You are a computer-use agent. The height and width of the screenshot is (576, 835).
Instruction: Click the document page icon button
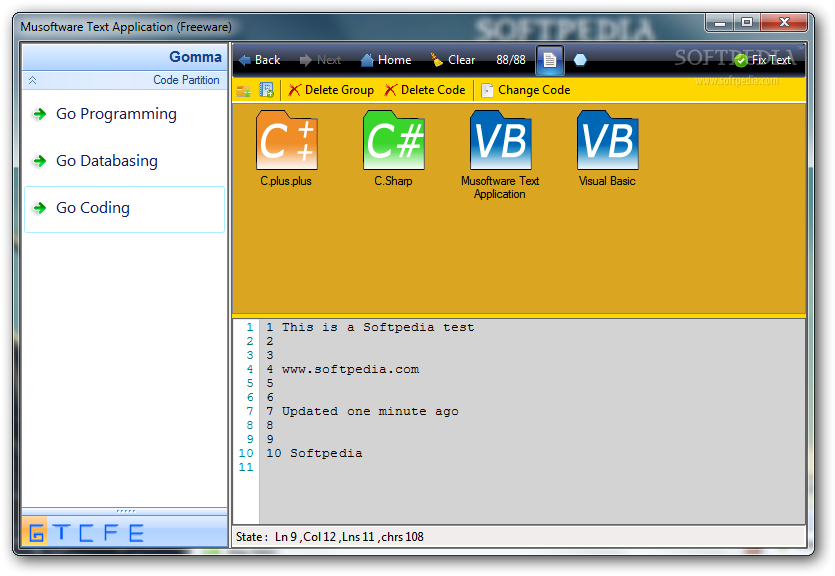click(550, 60)
